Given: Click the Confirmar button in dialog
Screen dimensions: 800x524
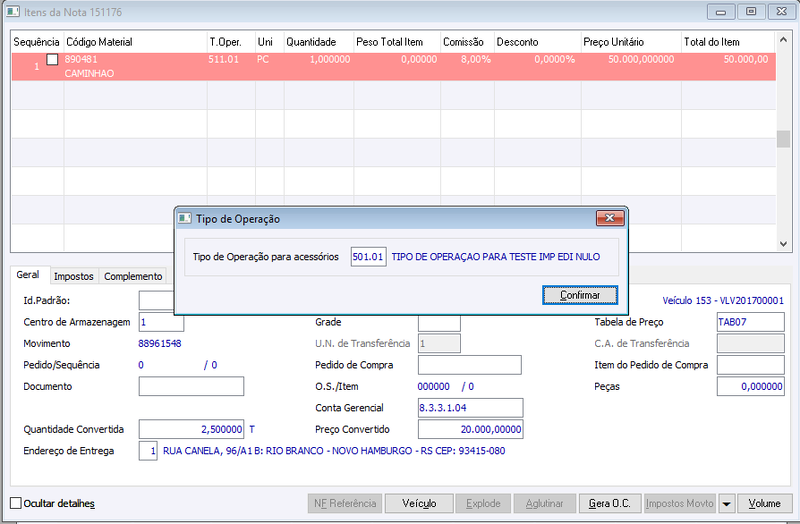Looking at the screenshot, I should [x=580, y=295].
